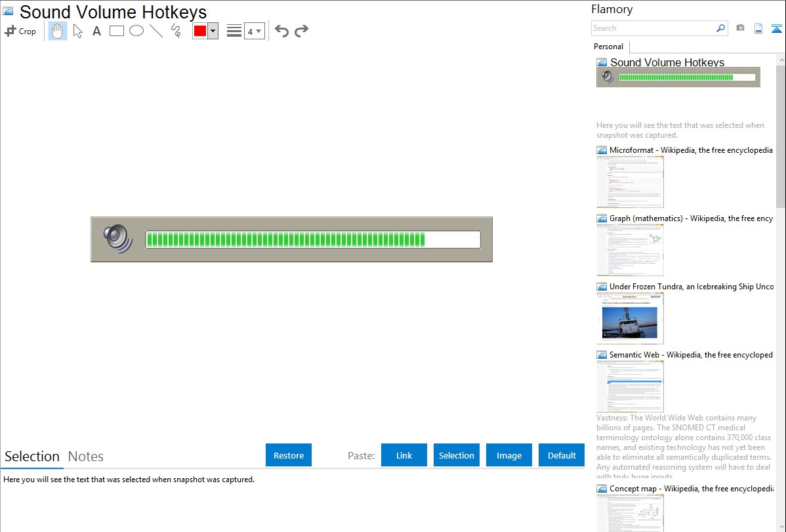This screenshot has height=532, width=786.
Task: Choose the arrow pointer tool
Action: pyautogui.click(x=77, y=31)
